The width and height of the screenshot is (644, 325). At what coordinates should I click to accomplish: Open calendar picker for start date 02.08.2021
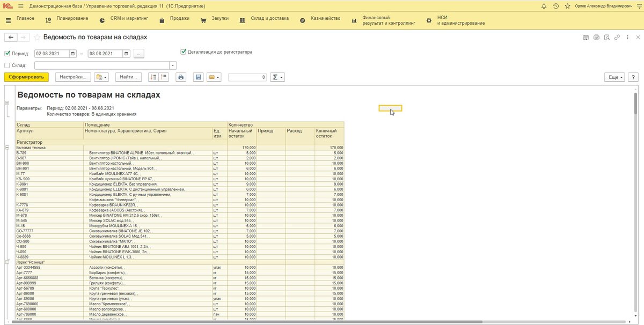tap(72, 54)
